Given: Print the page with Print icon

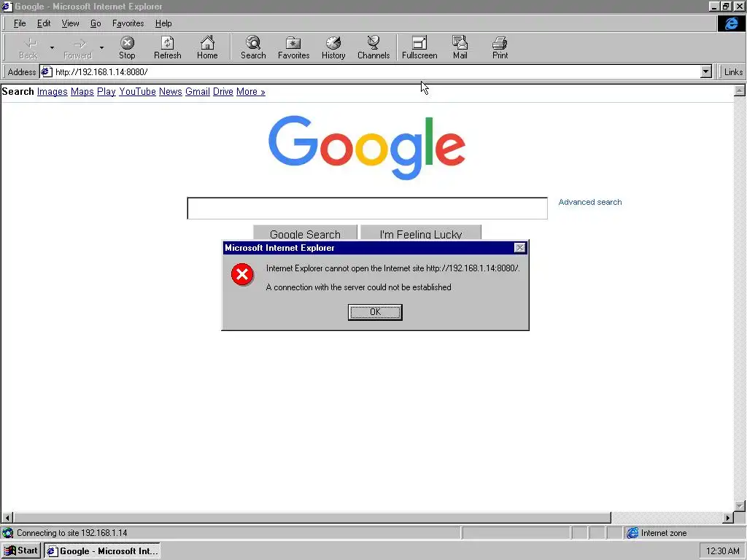Looking at the screenshot, I should point(500,47).
